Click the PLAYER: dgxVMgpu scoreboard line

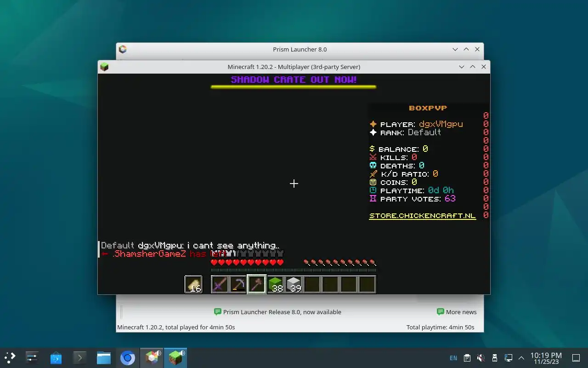(x=416, y=124)
